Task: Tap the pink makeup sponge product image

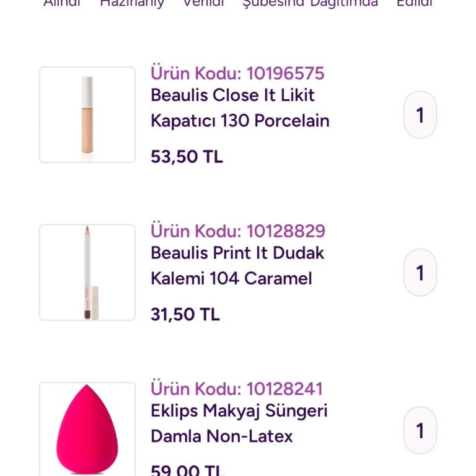Action: (87, 429)
